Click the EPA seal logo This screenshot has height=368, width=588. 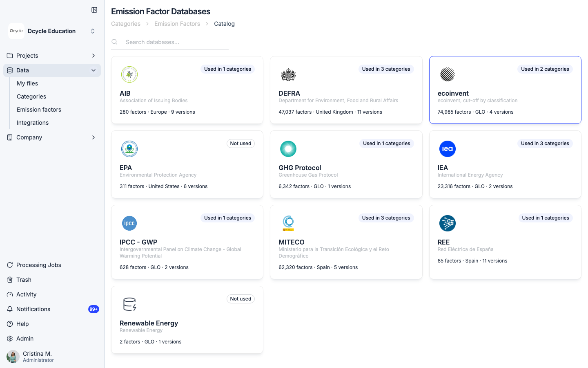pos(129,149)
